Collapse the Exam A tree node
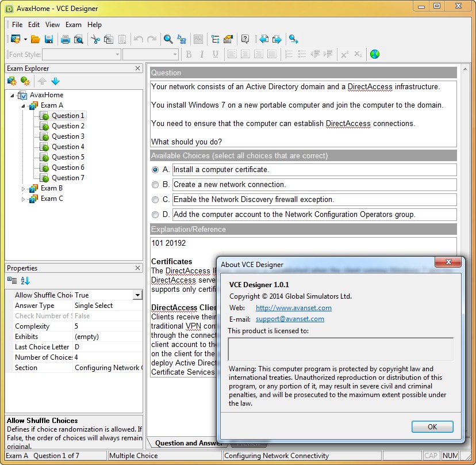 [23, 106]
